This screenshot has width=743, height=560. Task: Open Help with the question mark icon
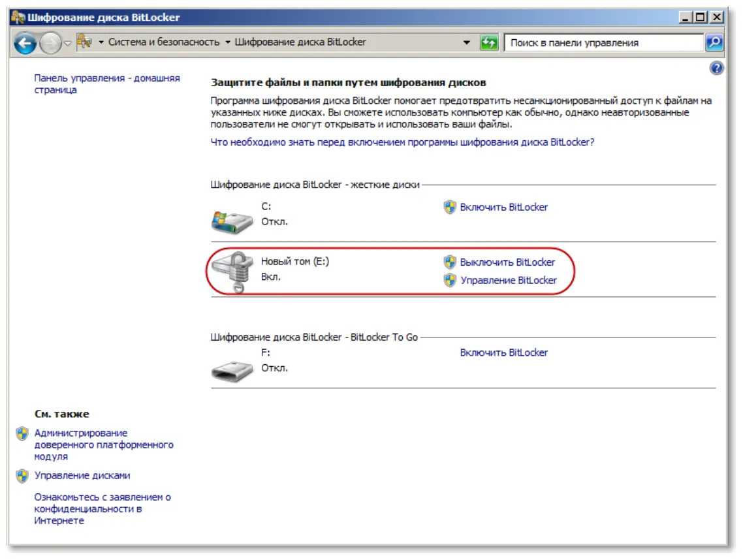click(x=716, y=69)
